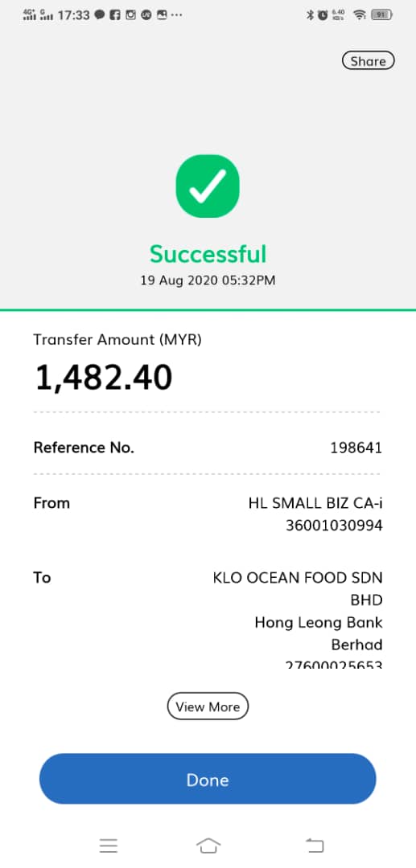Tap the Wi-Fi status icon

point(360,15)
